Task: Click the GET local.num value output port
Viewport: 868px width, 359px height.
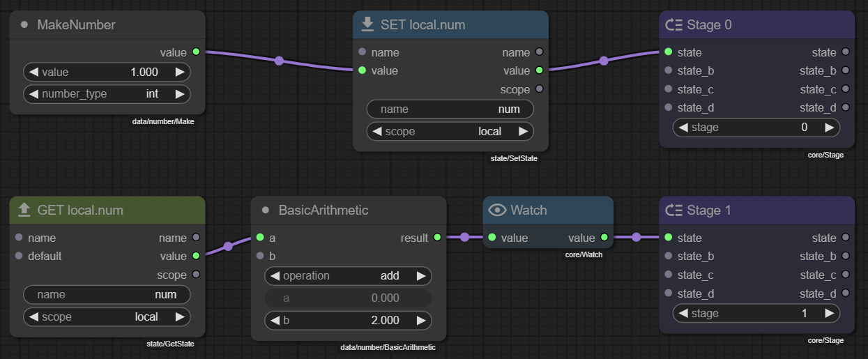Action: (196, 256)
